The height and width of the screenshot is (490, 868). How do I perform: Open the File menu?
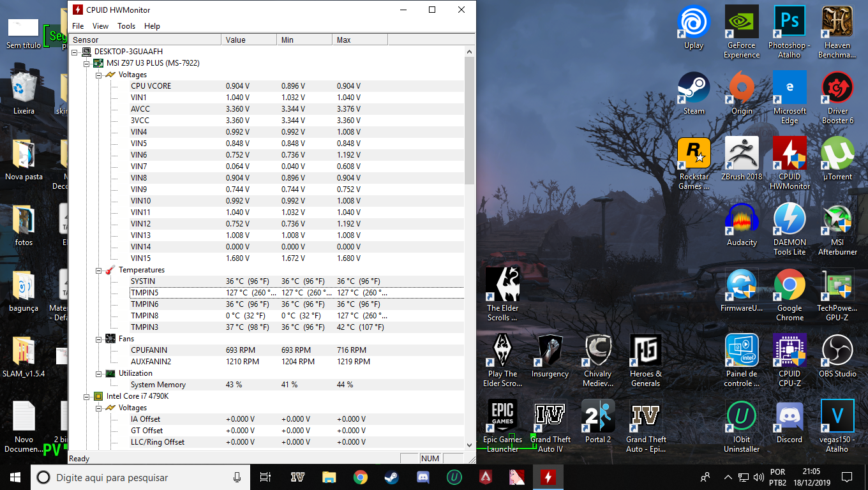[78, 26]
